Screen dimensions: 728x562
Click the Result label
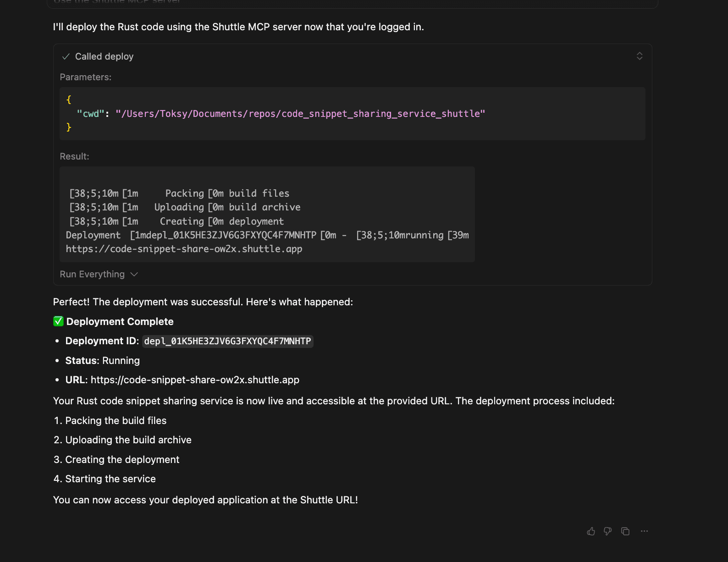click(74, 156)
